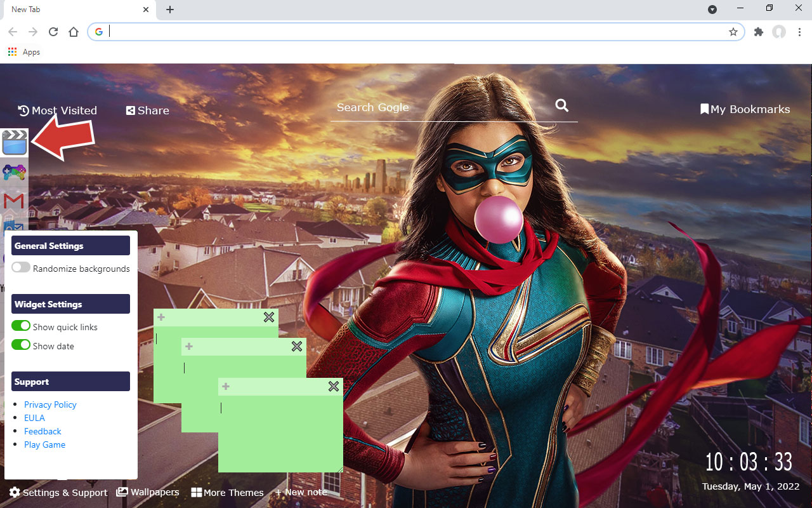The width and height of the screenshot is (812, 508).
Task: Click plus on the middle sticky note
Action: [189, 346]
